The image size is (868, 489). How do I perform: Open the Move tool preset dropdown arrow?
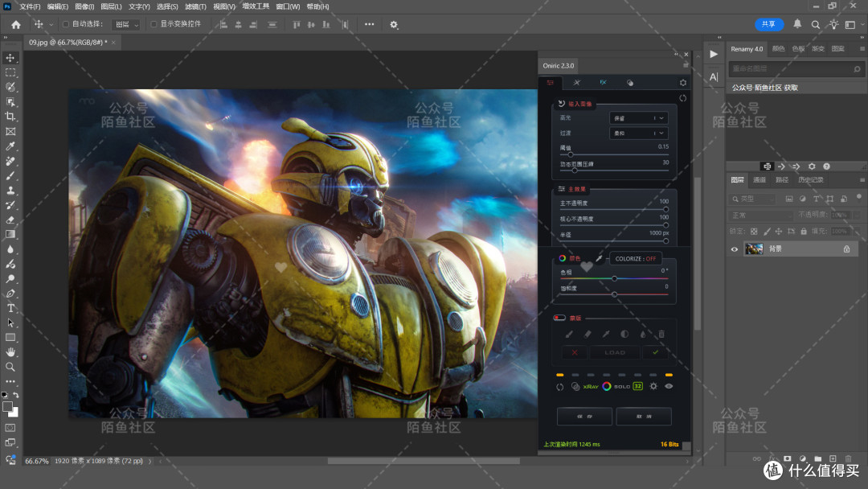coord(51,24)
